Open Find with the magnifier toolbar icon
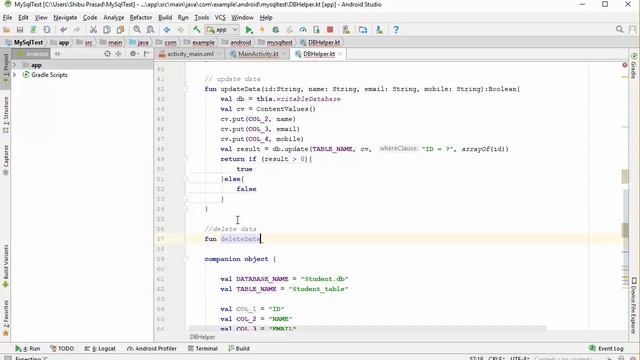Screen dimensions: 640x360 [x=137, y=30]
